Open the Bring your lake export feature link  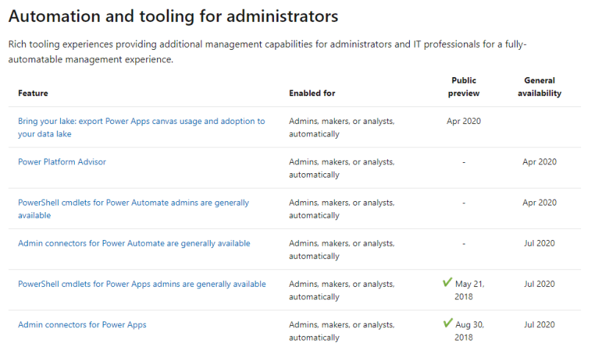tap(141, 128)
